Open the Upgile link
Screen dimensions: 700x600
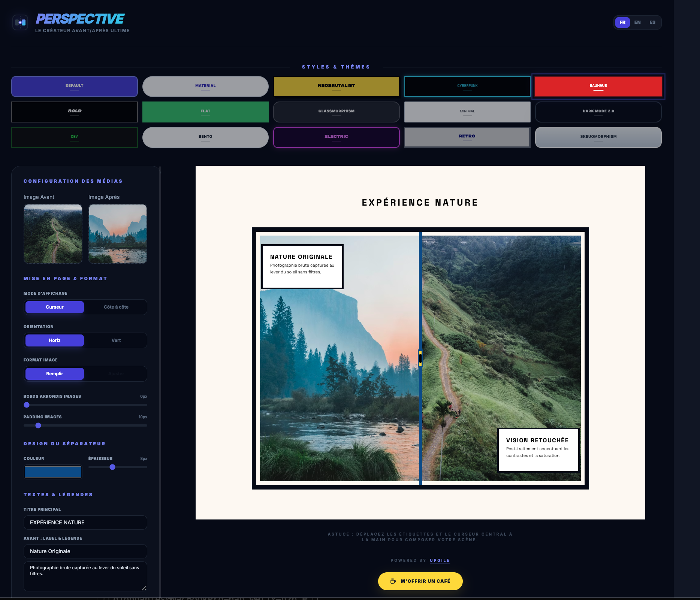pyautogui.click(x=439, y=560)
